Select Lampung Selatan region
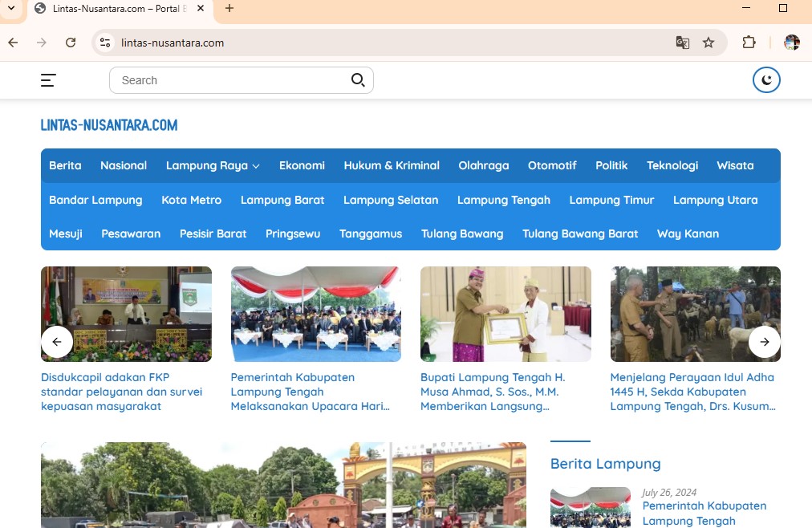The height and width of the screenshot is (528, 812). [x=391, y=200]
